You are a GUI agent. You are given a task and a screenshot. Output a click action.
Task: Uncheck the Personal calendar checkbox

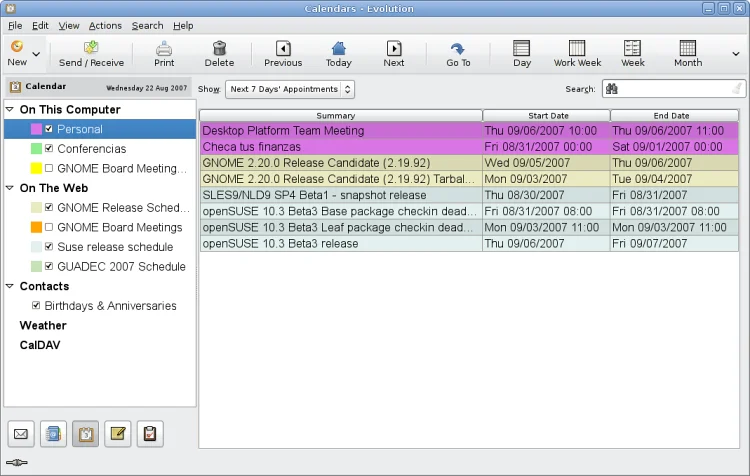click(x=49, y=129)
